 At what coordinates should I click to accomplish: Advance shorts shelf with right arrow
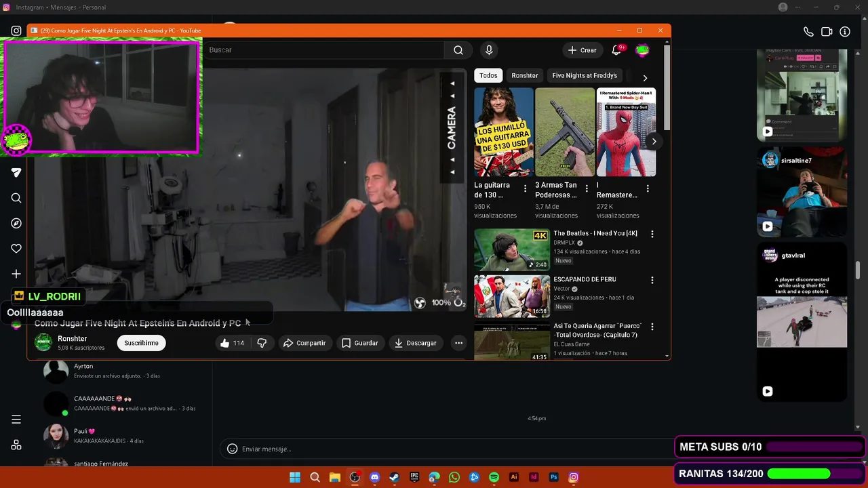[x=654, y=142]
